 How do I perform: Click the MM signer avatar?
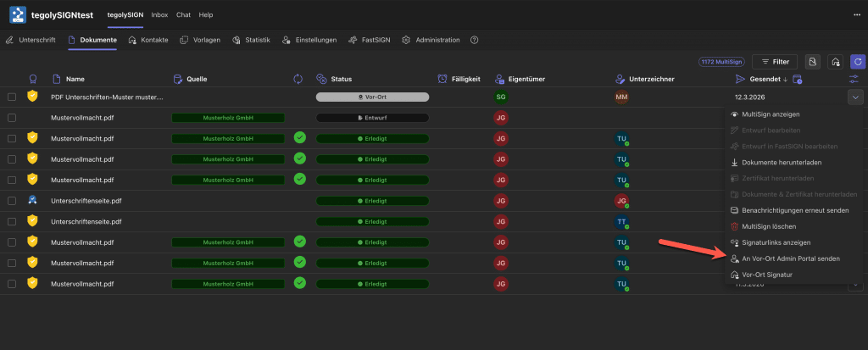[x=622, y=97]
